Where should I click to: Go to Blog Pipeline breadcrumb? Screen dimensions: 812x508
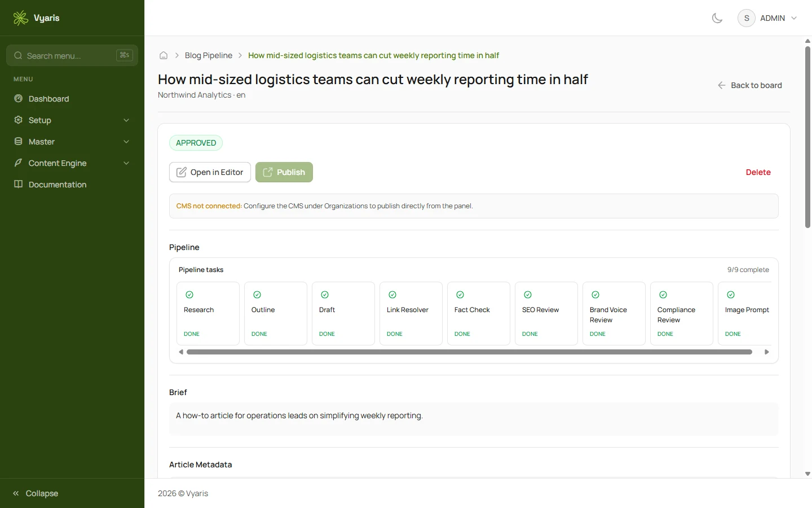(x=209, y=55)
